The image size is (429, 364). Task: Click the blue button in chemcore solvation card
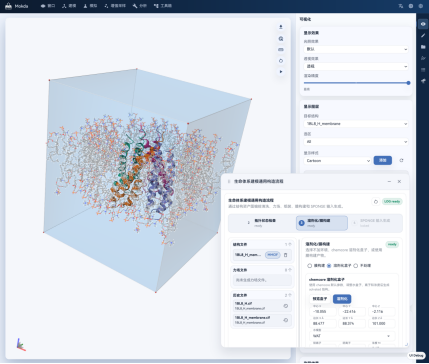pyautogui.click(x=342, y=299)
